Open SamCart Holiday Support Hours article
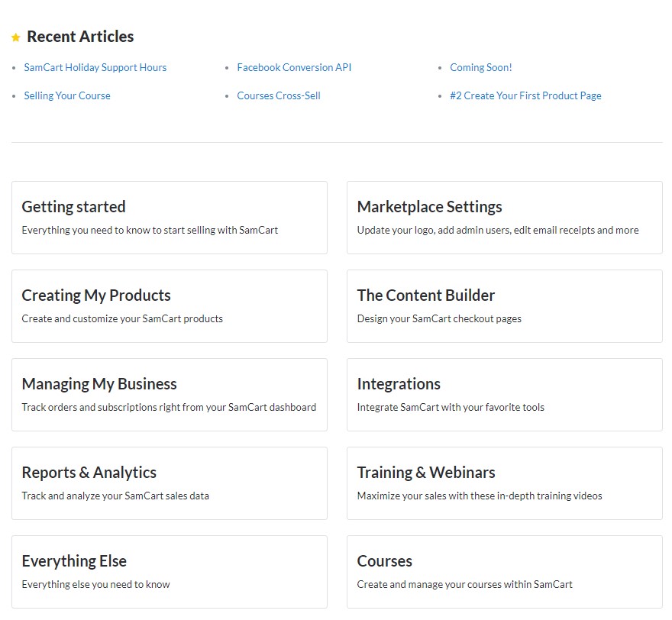This screenshot has height=620, width=672. tap(95, 67)
